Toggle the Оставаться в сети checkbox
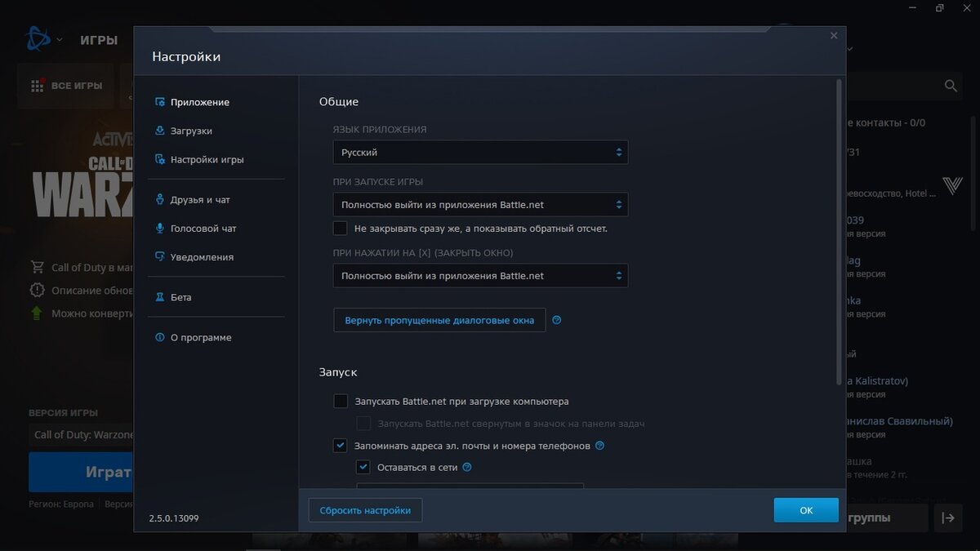This screenshot has width=980, height=551. point(364,468)
